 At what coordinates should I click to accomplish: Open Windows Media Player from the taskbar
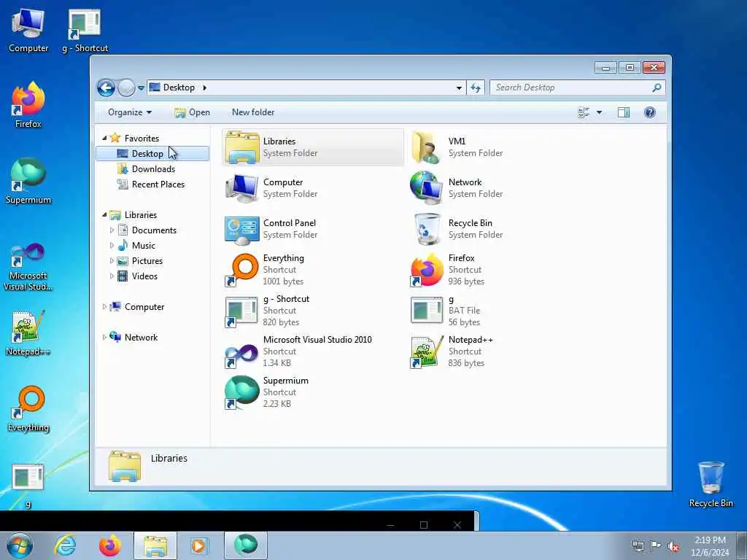coord(198,545)
